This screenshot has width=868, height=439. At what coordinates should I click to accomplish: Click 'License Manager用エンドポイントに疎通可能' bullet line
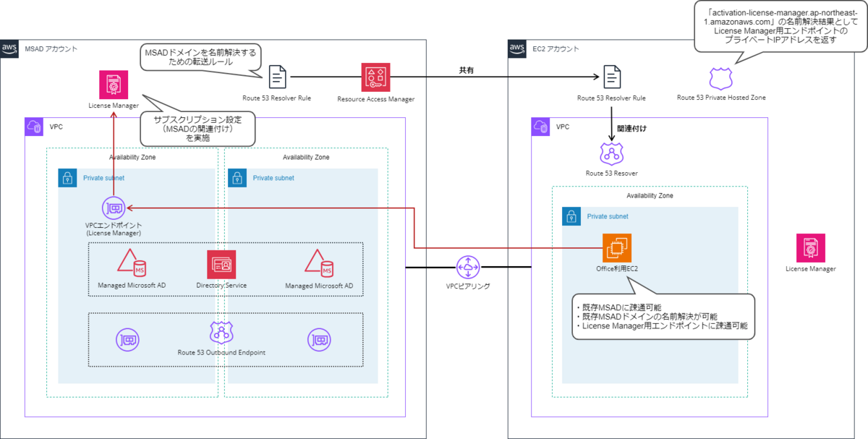(x=661, y=326)
